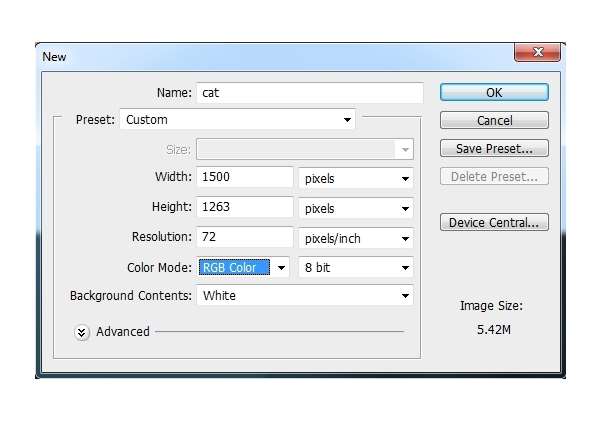Click the OK button
Screen dimensions: 600x421
(x=494, y=92)
